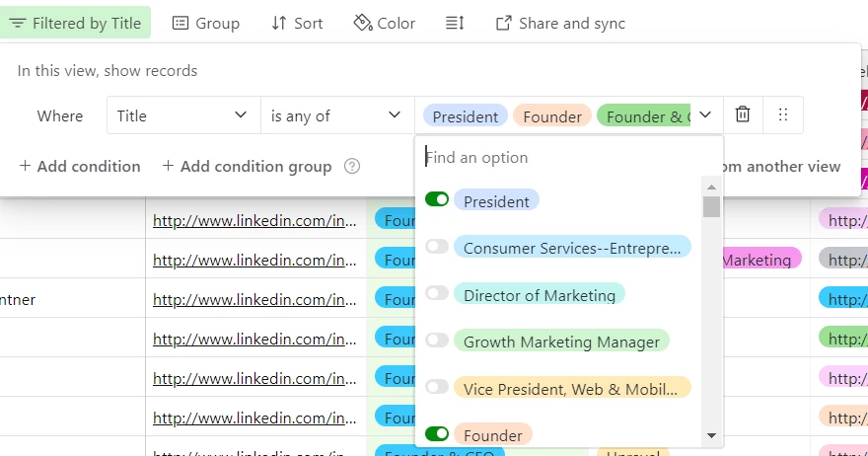Click Add condition
The height and width of the screenshot is (456, 868).
80,167
